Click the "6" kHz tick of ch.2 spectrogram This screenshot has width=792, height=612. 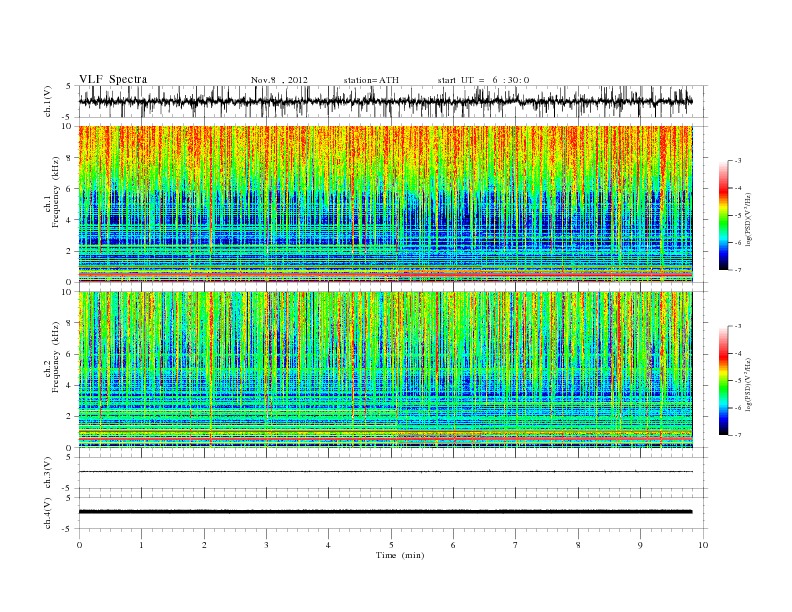tap(69, 354)
